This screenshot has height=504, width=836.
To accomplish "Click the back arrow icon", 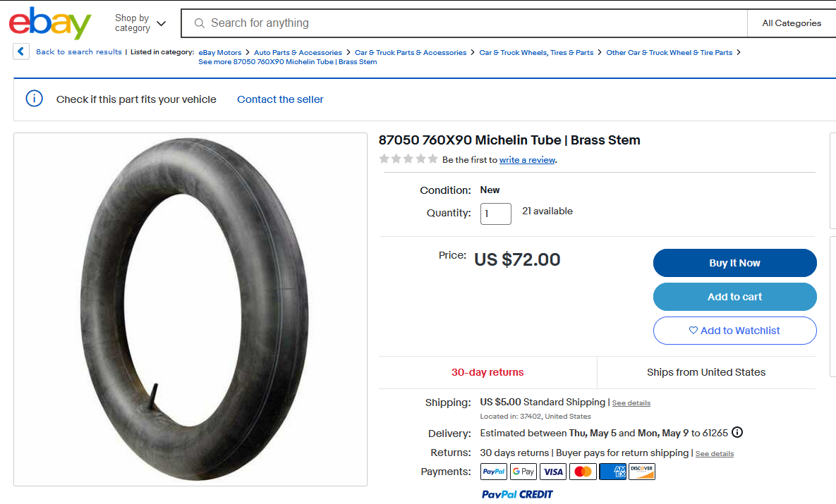I will click(21, 51).
